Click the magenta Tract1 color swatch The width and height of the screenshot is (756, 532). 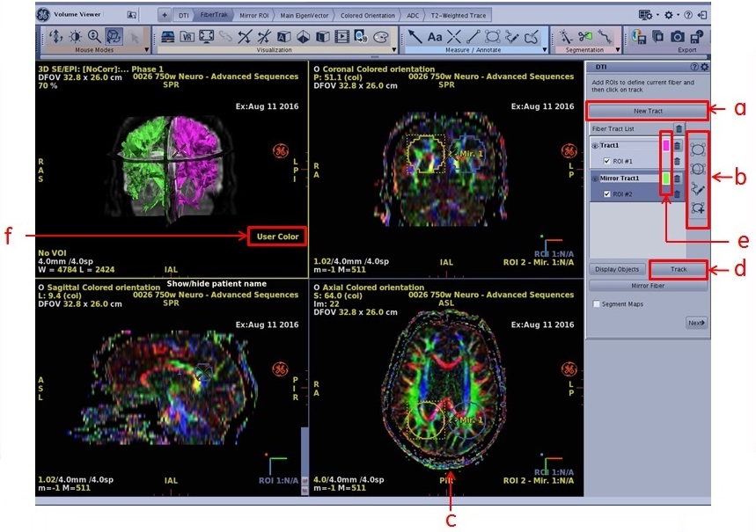tap(666, 145)
